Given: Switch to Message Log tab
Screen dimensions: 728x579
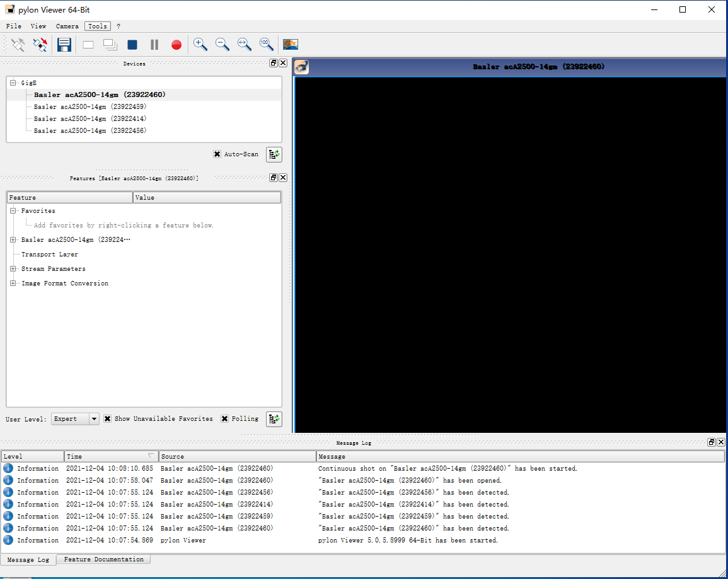Looking at the screenshot, I should coord(28,559).
